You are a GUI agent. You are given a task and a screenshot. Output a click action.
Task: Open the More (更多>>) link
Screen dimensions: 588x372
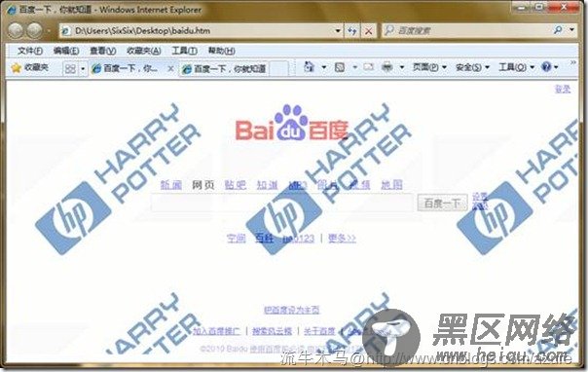pyautogui.click(x=342, y=239)
